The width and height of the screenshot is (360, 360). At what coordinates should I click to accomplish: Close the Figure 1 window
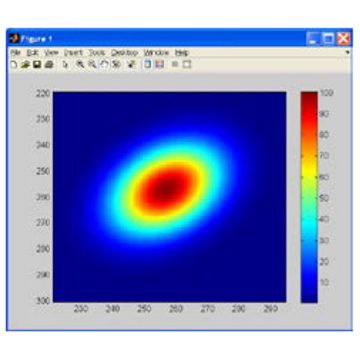click(x=343, y=39)
